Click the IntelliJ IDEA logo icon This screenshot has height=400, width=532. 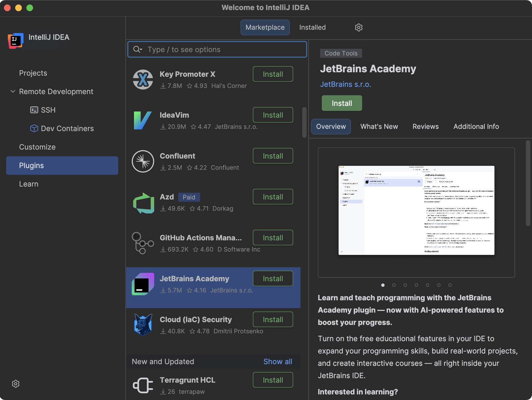tap(15, 41)
